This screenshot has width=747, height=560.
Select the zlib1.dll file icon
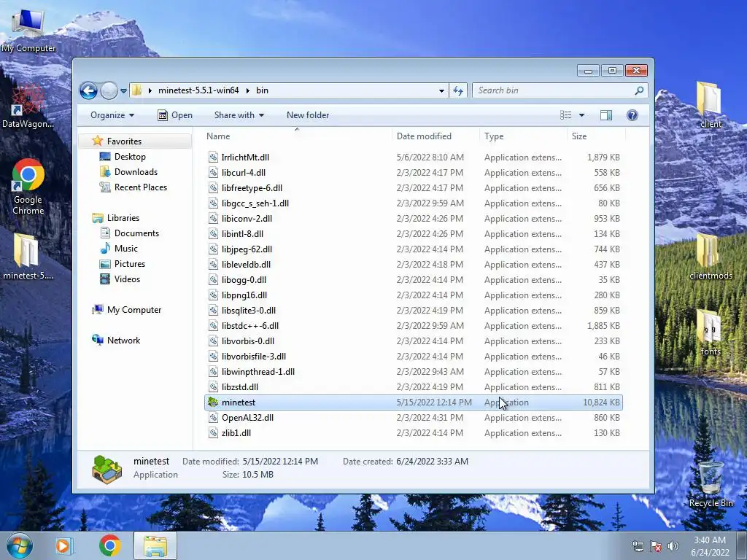tap(214, 433)
